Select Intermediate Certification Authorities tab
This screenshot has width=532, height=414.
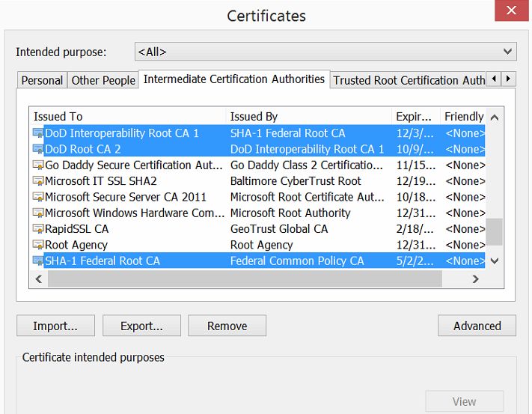(x=234, y=79)
